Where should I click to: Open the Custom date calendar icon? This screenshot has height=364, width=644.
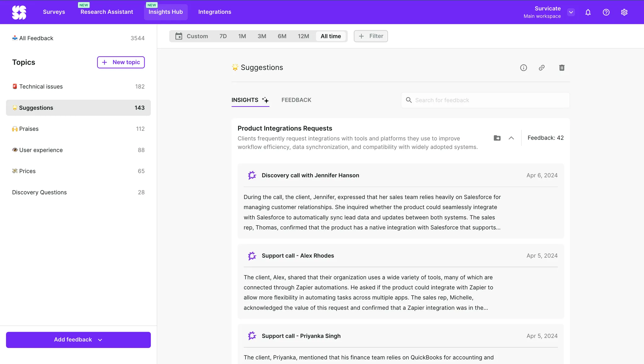[179, 36]
